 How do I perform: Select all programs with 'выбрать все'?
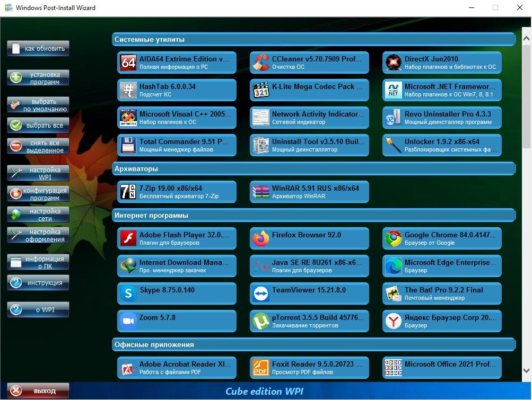[38, 126]
